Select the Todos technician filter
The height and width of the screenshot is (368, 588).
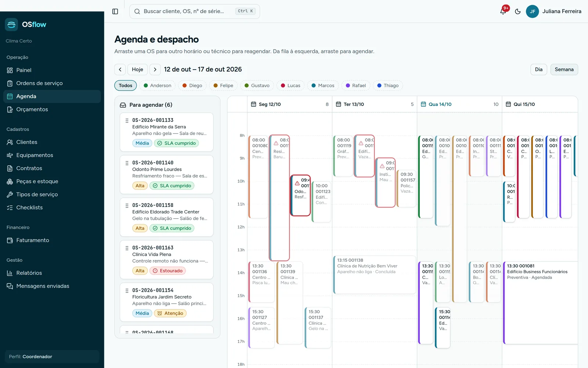[126, 85]
